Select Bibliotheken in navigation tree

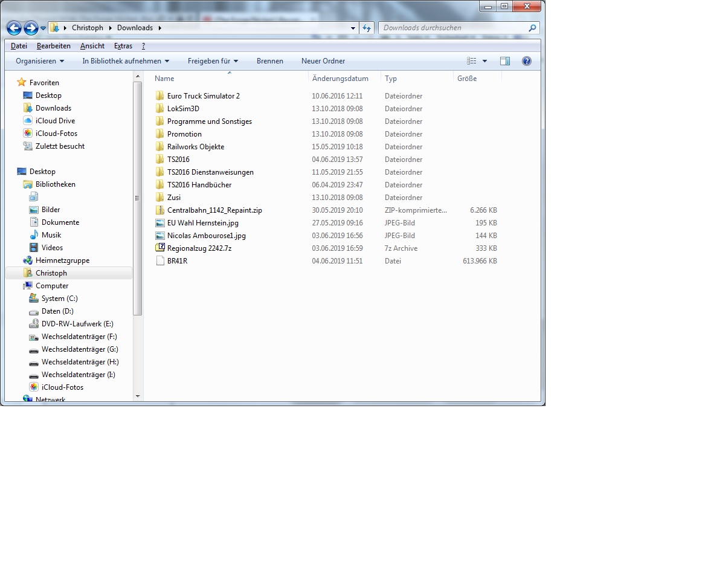56,184
